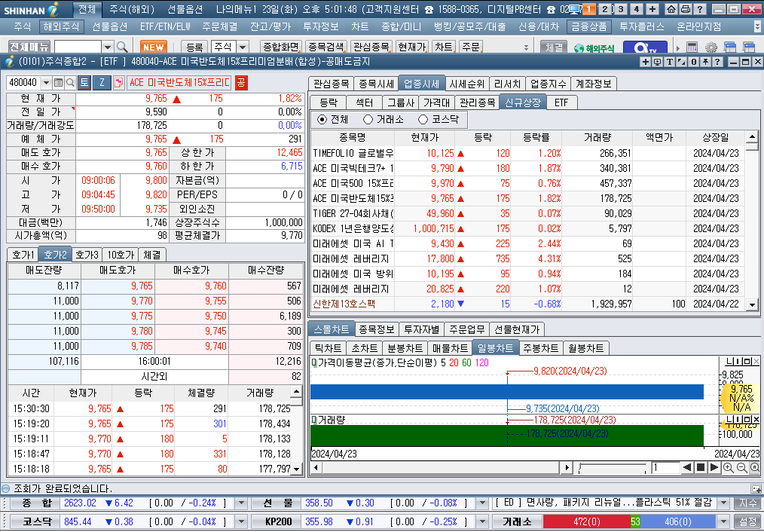Click the 전체메뉴 search input field
764x532 pixels.
point(78,47)
